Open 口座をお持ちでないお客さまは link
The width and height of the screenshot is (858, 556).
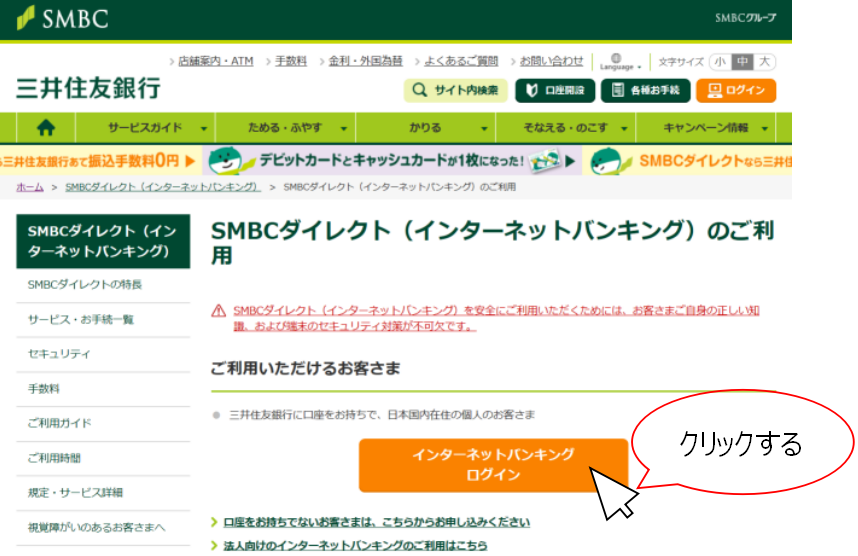(376, 522)
